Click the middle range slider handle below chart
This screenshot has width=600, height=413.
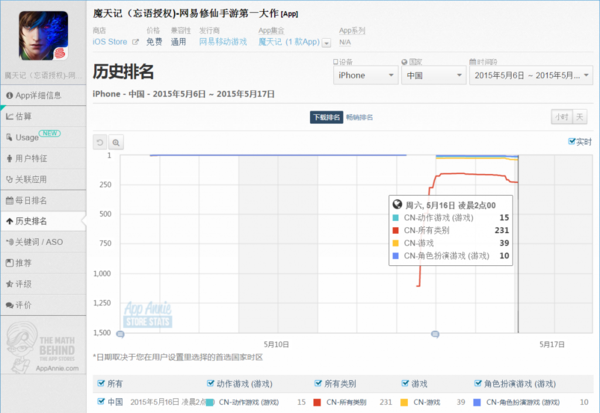click(x=435, y=334)
